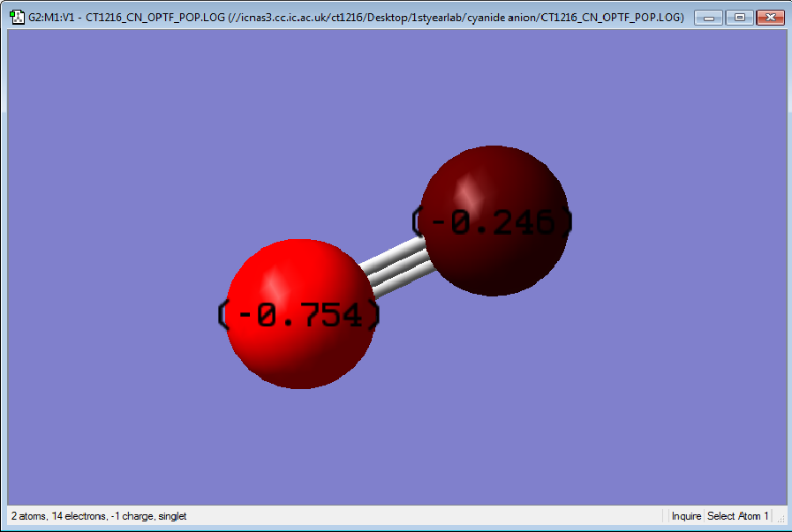792x532 pixels.
Task: Click the triple bond between the atoms
Action: (x=396, y=267)
